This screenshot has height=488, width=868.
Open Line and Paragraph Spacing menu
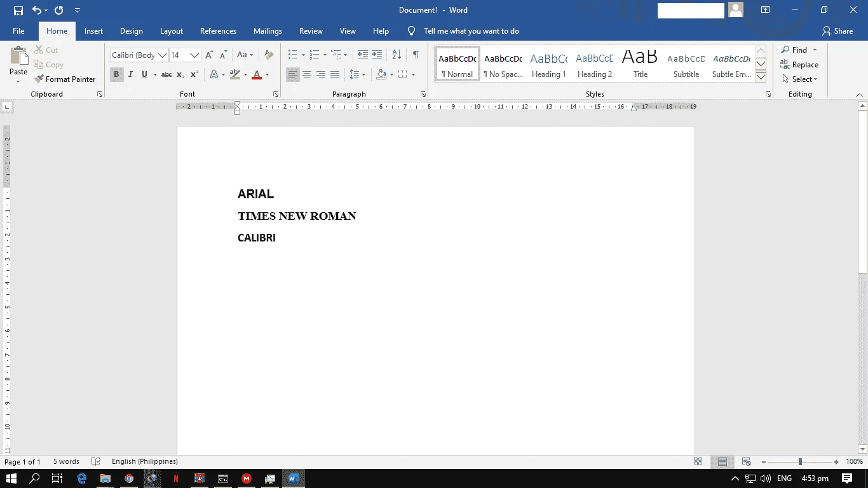point(358,74)
